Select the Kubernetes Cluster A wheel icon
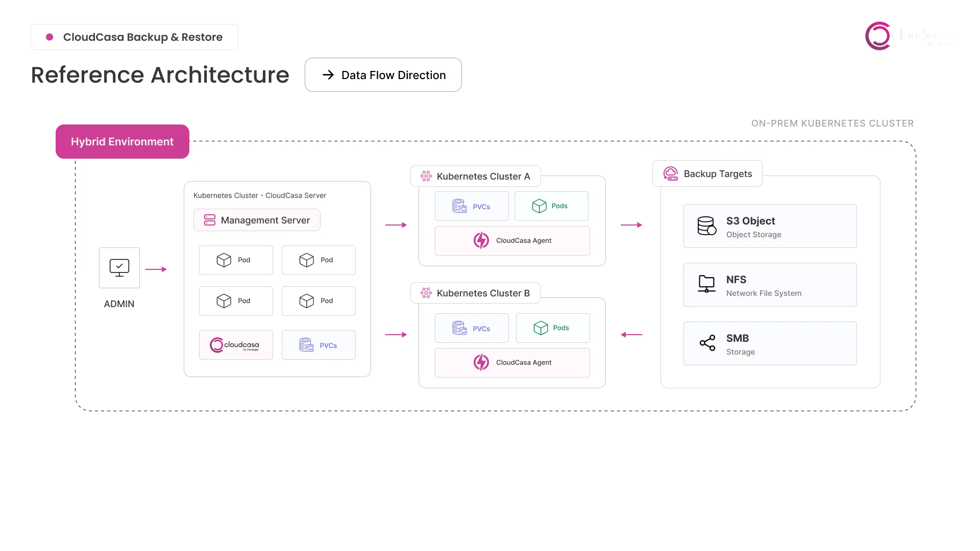This screenshot has width=980, height=551. tap(426, 176)
